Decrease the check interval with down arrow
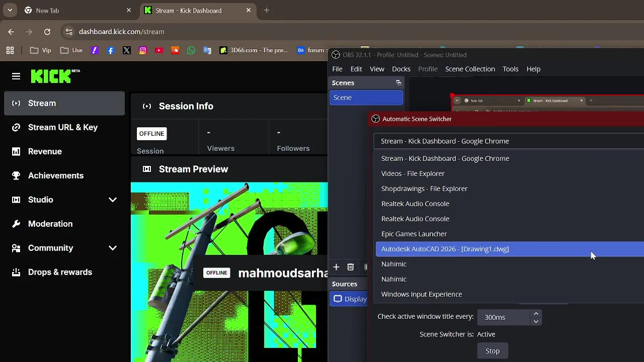The height and width of the screenshot is (362, 644). (536, 321)
